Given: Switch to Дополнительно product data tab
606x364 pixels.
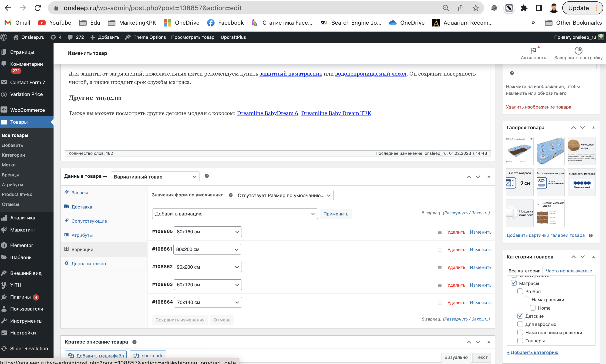Looking at the screenshot, I should (x=104, y=263).
